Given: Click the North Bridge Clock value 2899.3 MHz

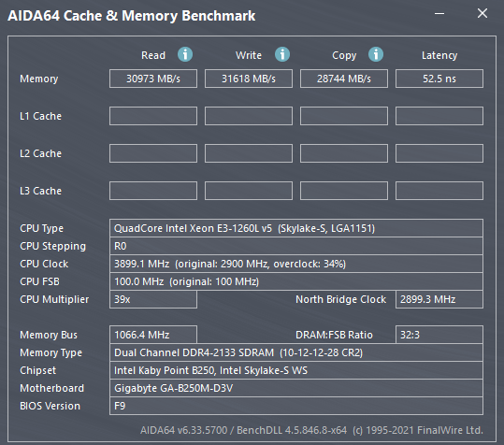Looking at the screenshot, I should pos(439,299).
